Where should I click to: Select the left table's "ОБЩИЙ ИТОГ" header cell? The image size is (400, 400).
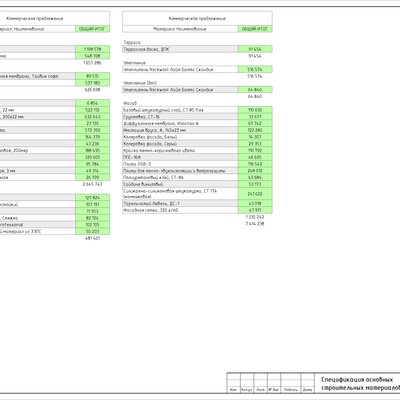(x=92, y=29)
